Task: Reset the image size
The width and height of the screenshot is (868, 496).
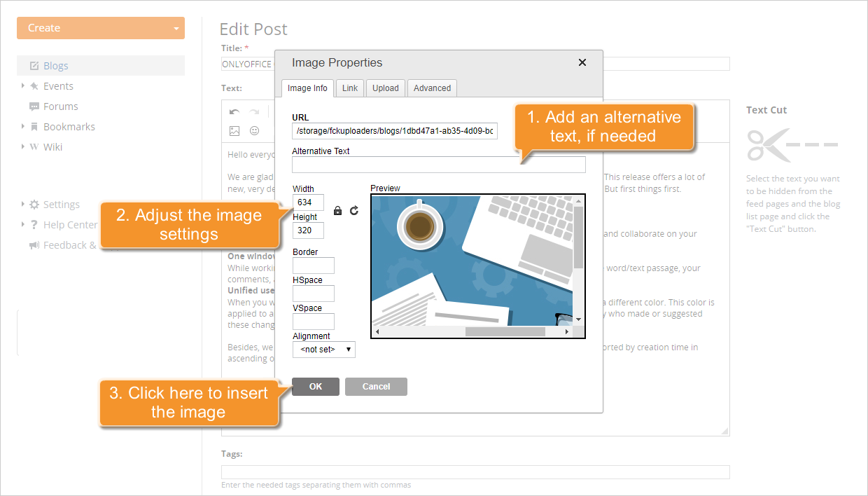Action: pos(353,210)
